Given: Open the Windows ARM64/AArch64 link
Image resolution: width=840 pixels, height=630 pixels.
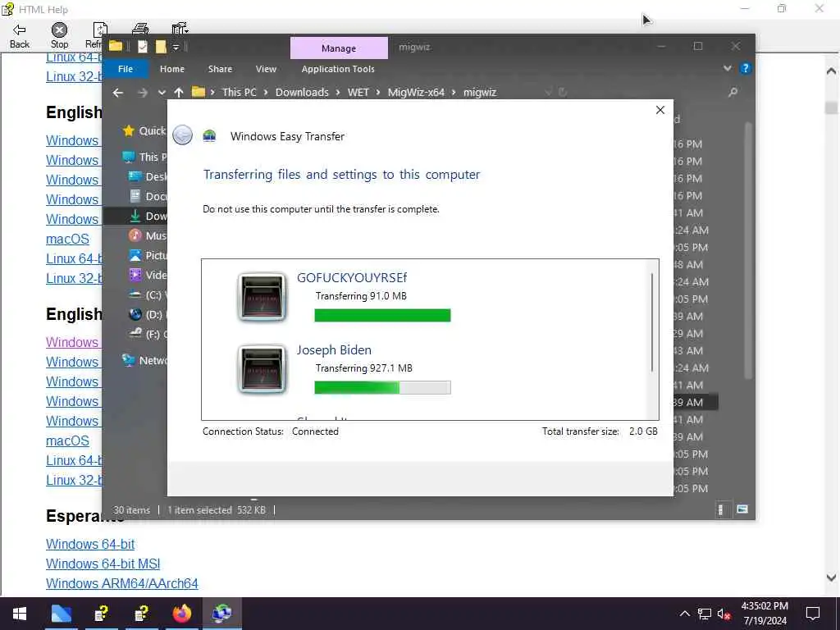Looking at the screenshot, I should [x=121, y=583].
